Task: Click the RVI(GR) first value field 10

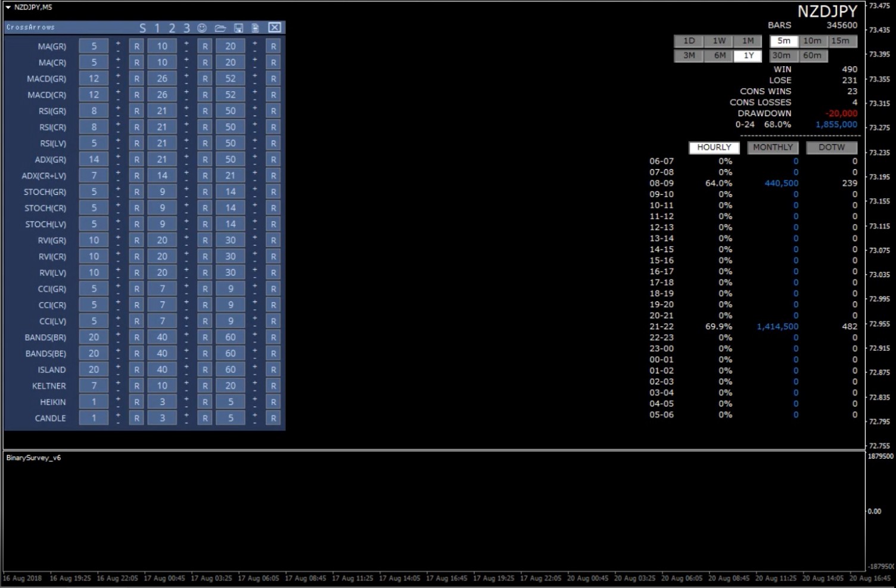Action: (x=94, y=241)
